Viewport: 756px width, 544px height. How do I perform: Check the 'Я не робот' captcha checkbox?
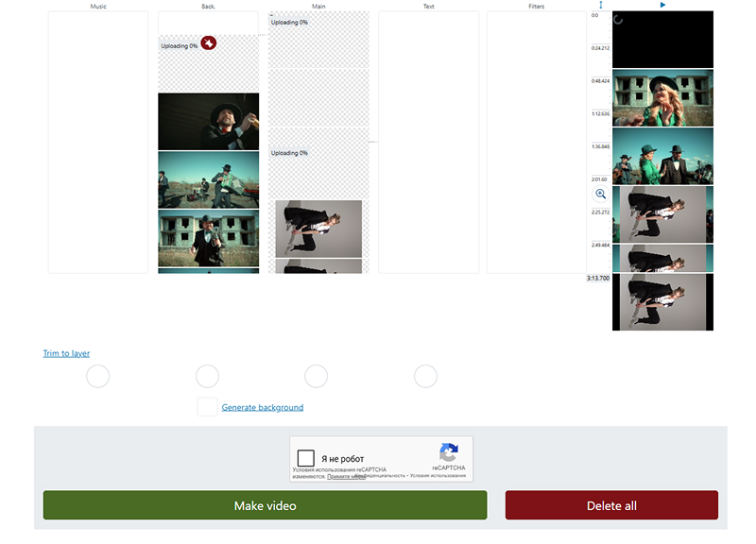pos(305,459)
